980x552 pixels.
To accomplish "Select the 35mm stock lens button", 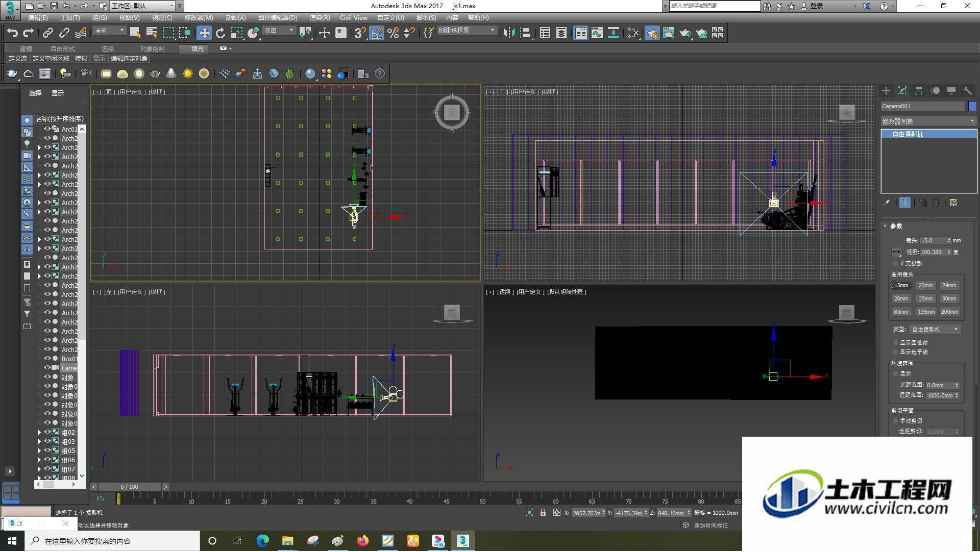I will coord(925,299).
